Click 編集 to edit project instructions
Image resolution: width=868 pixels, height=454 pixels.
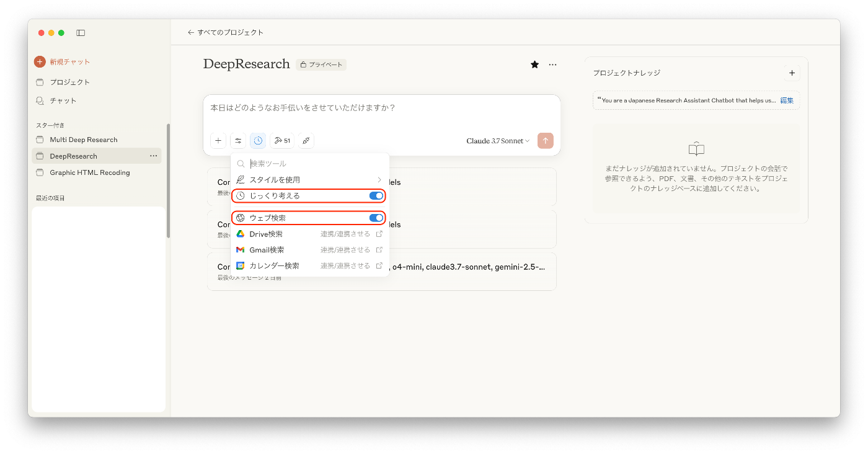(787, 100)
